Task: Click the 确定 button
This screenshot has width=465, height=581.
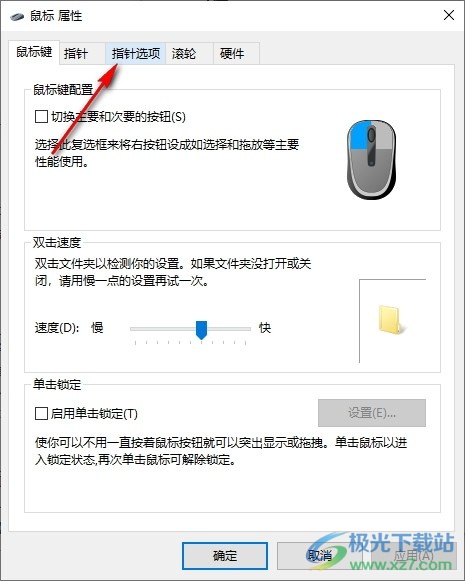Action: tap(225, 556)
